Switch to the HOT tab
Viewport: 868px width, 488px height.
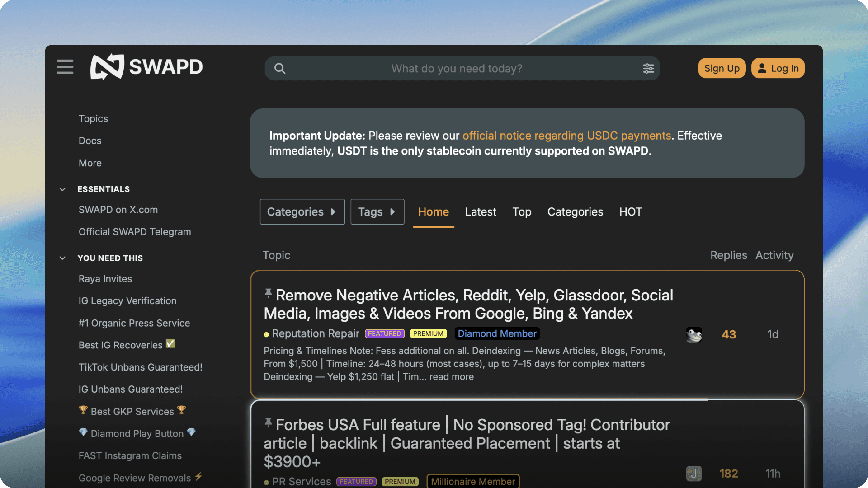click(x=630, y=212)
